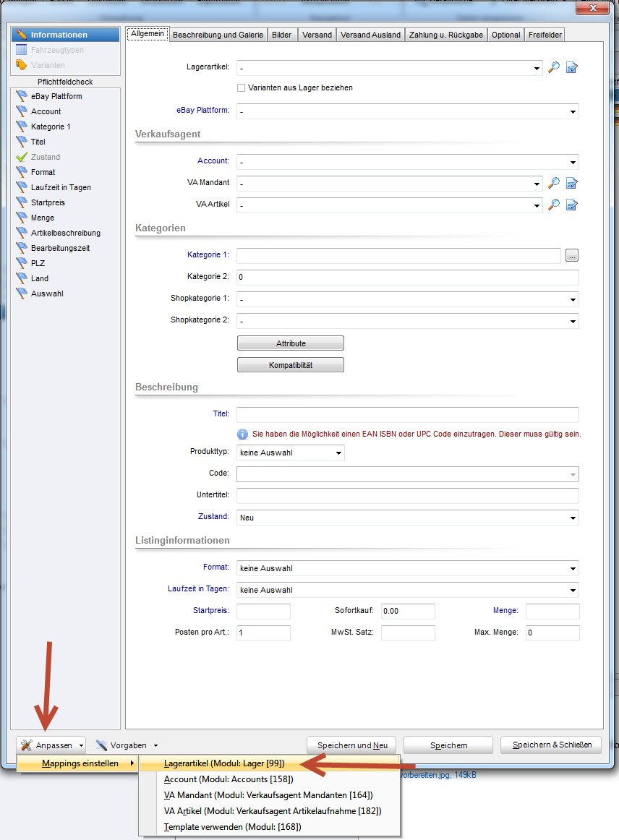Screen dimensions: 619x840
Task: Click the flag icon for Laufzeit in Tagen
Action: (22, 187)
